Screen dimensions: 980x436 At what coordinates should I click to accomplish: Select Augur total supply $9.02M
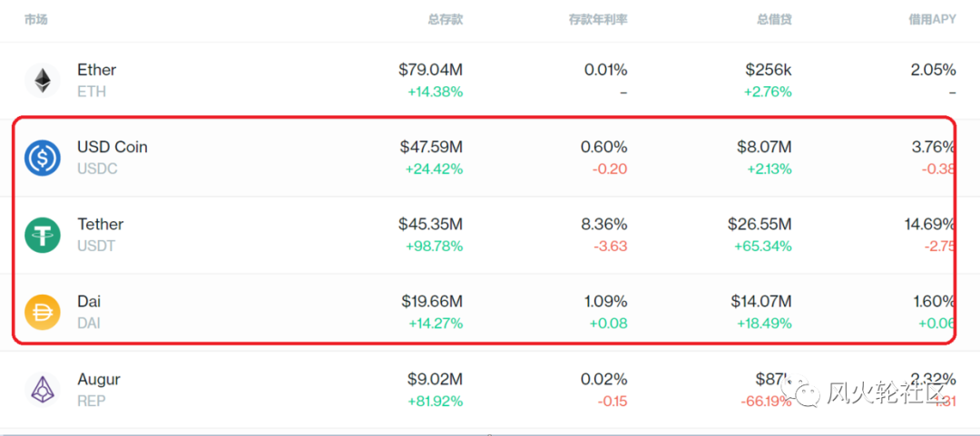[x=435, y=379]
